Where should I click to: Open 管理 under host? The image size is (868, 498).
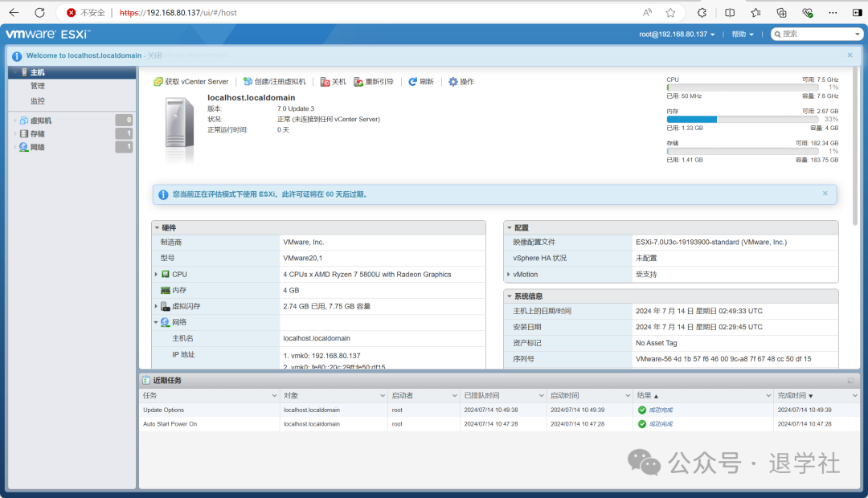(x=38, y=86)
